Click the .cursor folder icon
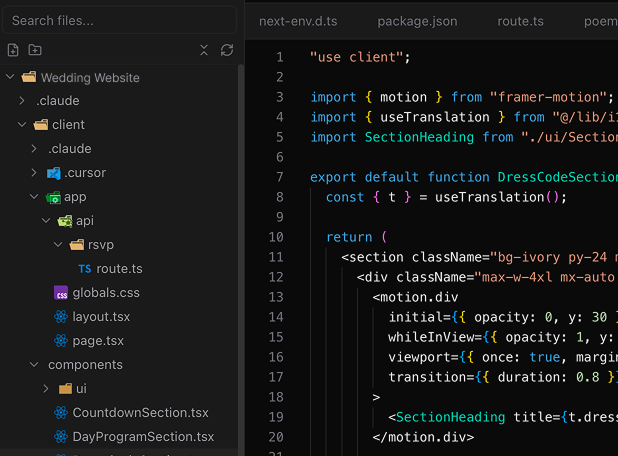The image size is (618, 456). [54, 173]
